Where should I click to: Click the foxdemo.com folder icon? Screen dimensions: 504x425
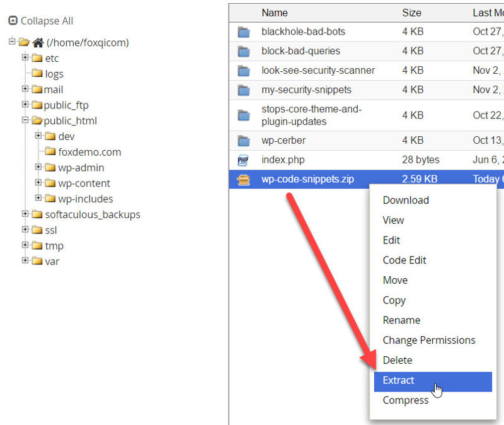51,152
